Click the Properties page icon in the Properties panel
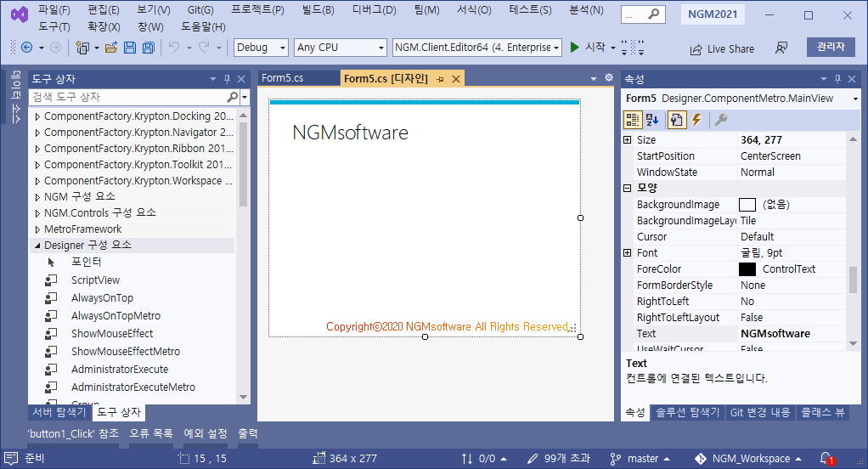This screenshot has width=868, height=469. coord(676,120)
